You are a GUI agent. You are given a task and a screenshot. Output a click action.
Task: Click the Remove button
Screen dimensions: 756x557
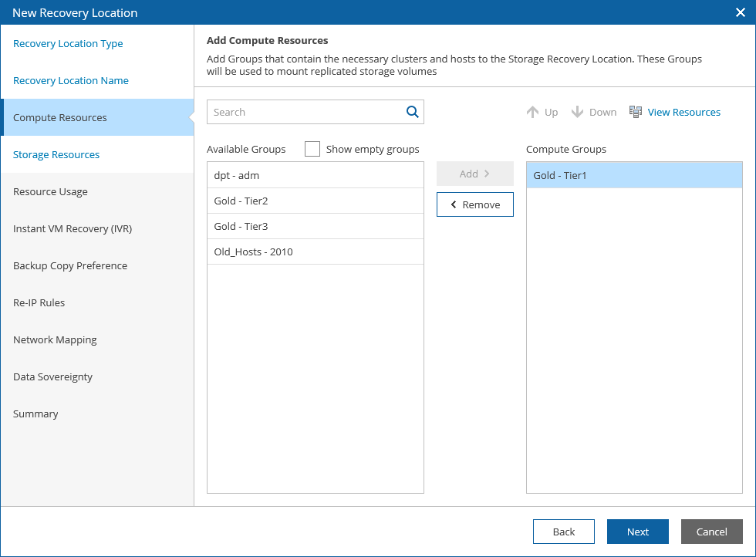[475, 204]
